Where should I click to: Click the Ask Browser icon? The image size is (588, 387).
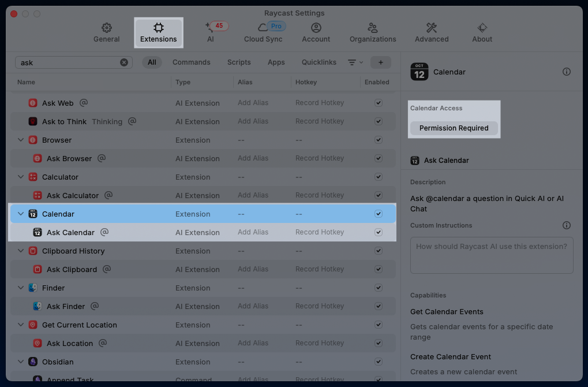click(x=38, y=158)
